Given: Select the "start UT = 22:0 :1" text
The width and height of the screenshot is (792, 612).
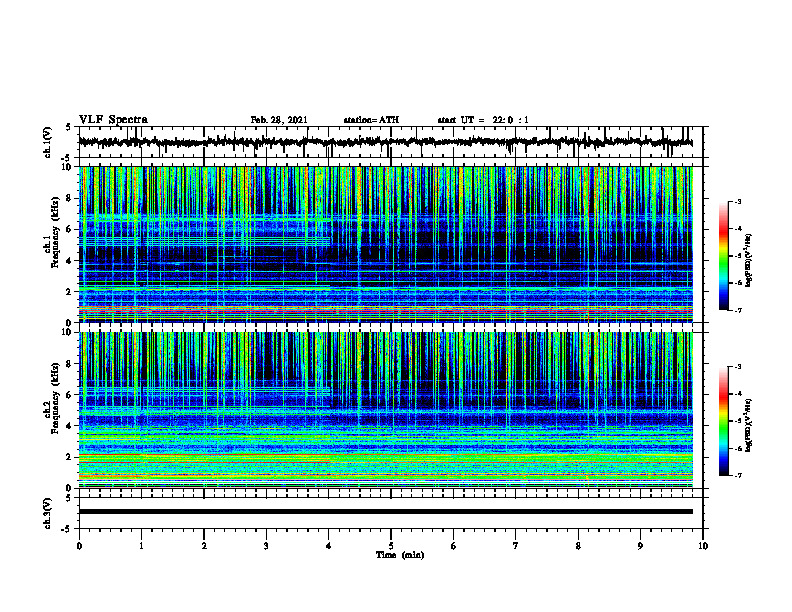Looking at the screenshot, I should 483,120.
